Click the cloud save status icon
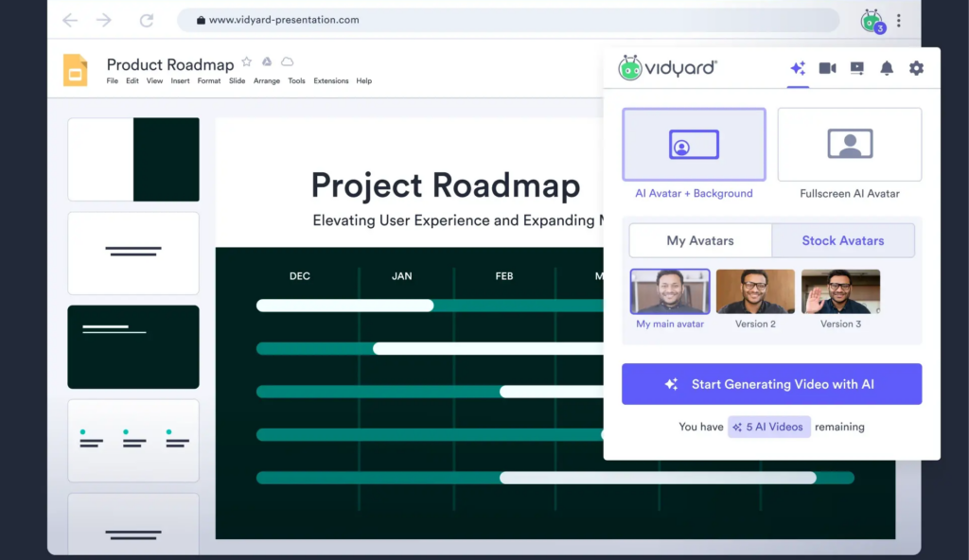Screen dimensions: 969x560 [288, 61]
